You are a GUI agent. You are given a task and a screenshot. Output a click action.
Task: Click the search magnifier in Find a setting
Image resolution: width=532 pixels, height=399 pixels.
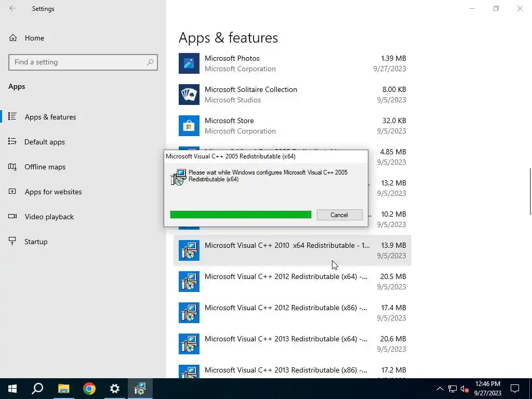(x=150, y=62)
